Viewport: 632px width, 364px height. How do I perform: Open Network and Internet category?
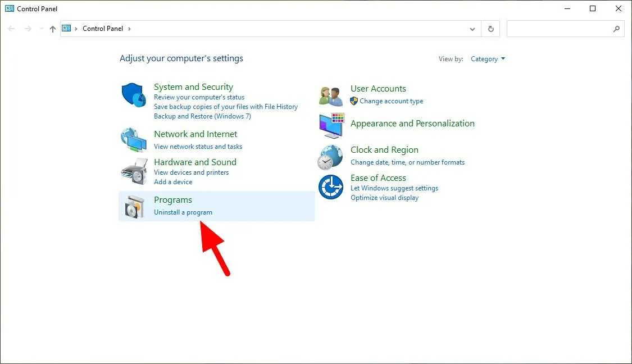click(195, 134)
